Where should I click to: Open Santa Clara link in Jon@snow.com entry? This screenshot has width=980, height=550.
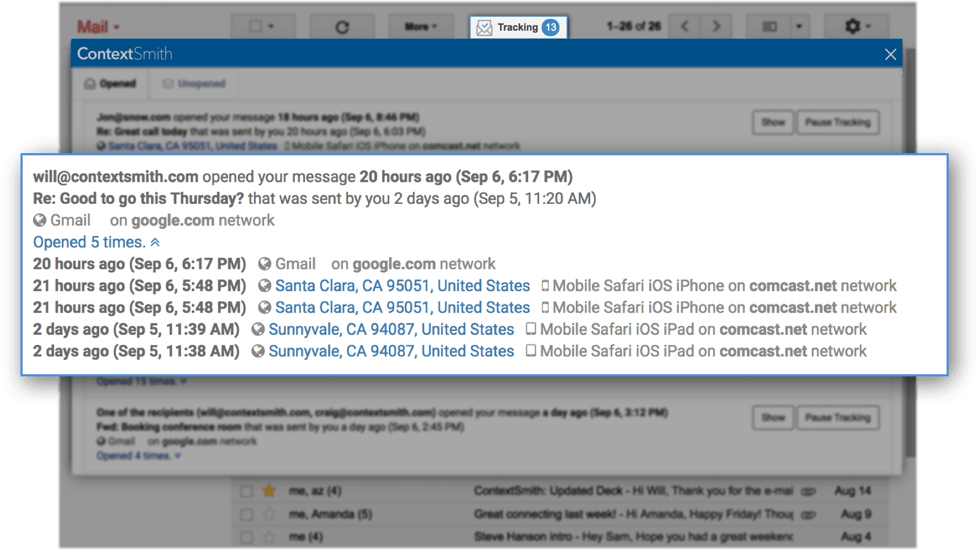192,146
